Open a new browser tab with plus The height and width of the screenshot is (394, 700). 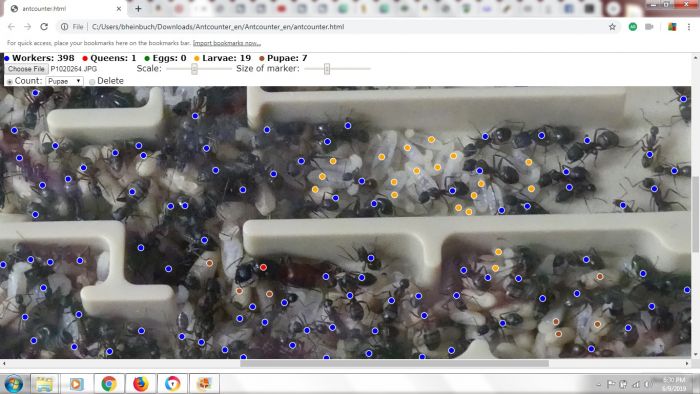(138, 8)
